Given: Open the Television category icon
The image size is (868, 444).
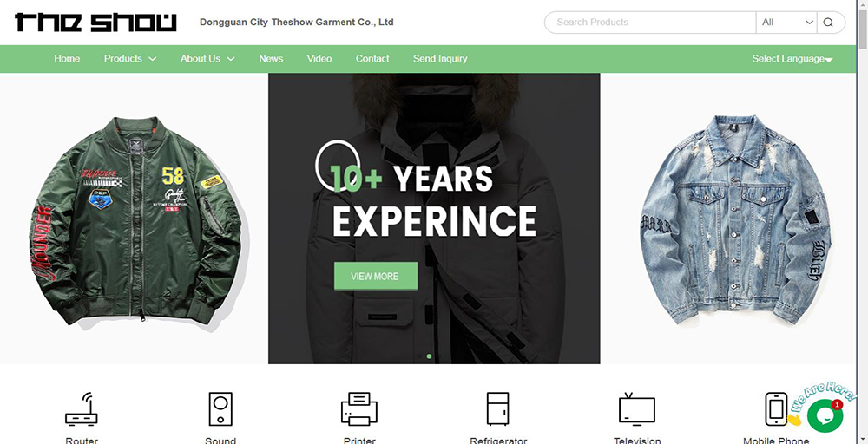Looking at the screenshot, I should pyautogui.click(x=636, y=409).
